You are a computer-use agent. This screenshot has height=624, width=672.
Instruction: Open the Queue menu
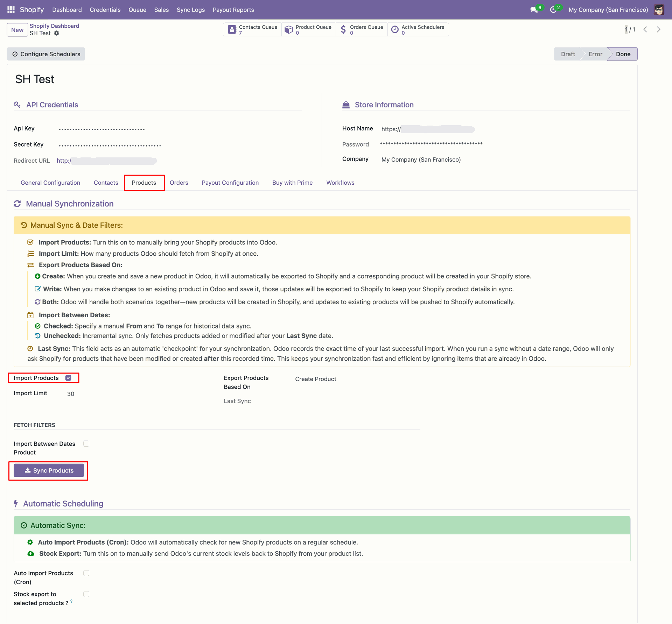coord(137,10)
